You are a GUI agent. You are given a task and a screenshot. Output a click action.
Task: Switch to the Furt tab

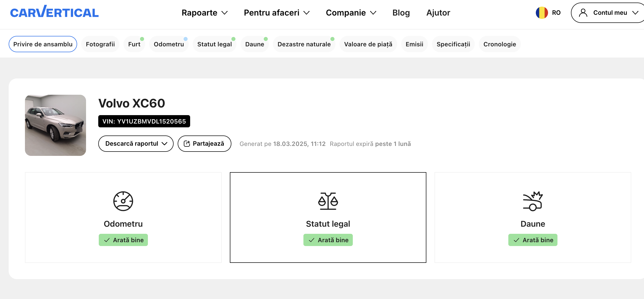pyautogui.click(x=134, y=44)
